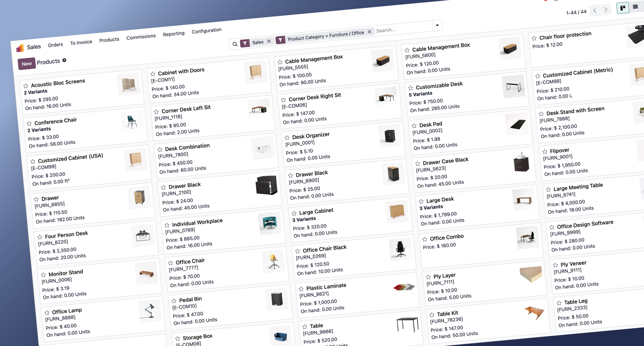Click the funnel icon on Sales filter

point(245,43)
